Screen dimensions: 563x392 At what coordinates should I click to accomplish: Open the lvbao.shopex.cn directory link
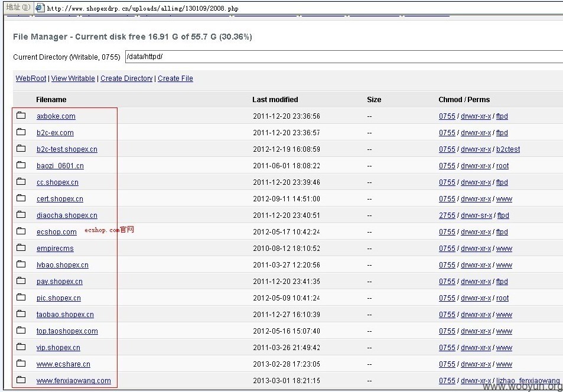[63, 265]
